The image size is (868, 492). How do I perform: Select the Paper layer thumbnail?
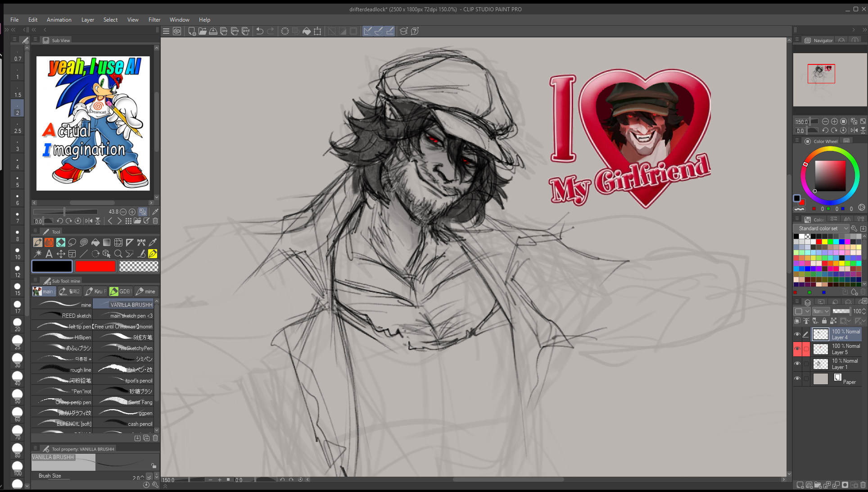[x=820, y=379]
